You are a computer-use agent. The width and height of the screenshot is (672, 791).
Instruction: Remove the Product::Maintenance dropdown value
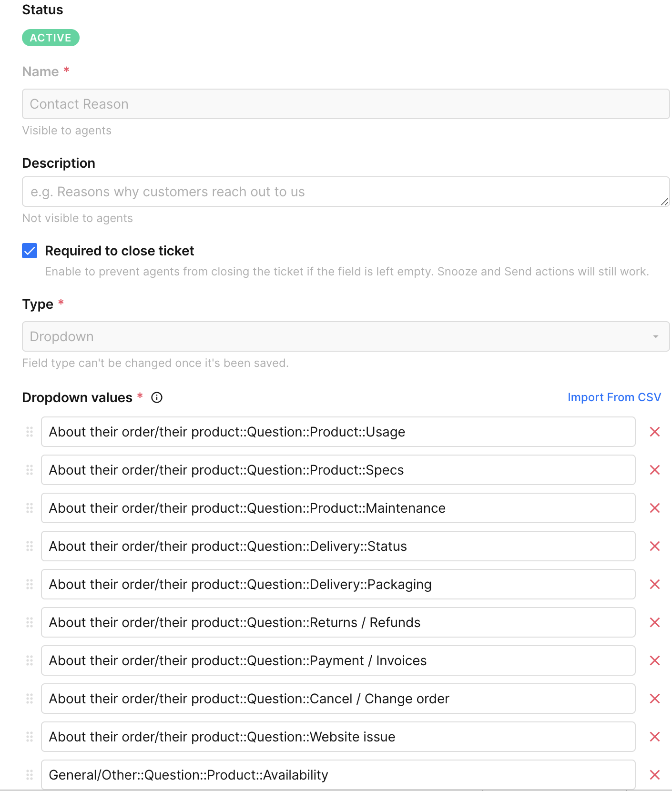coord(654,508)
